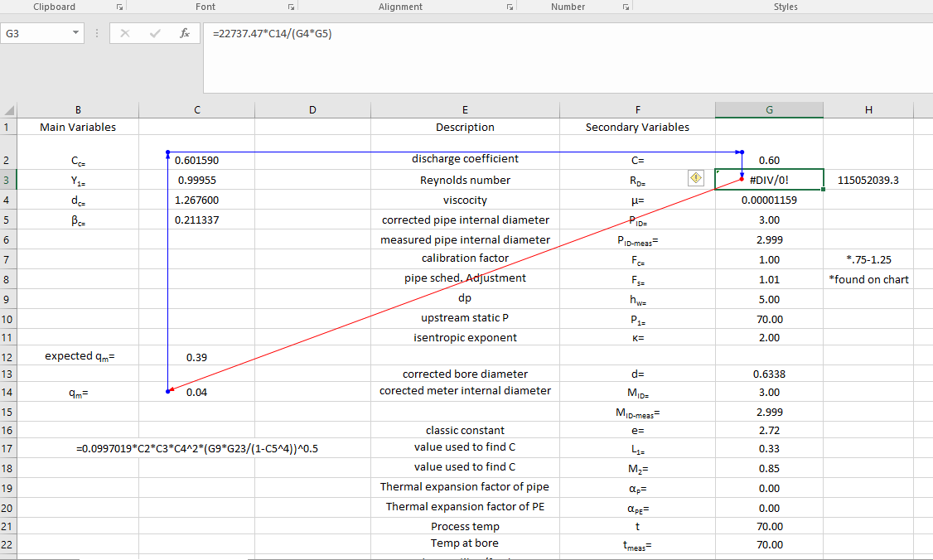Click the 'Main Variables' header cell

click(78, 127)
